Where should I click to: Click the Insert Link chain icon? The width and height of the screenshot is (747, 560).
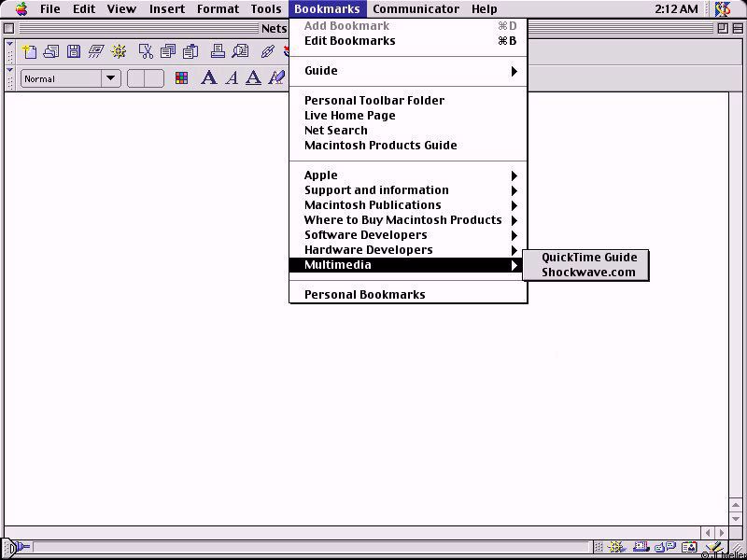pyautogui.click(x=267, y=51)
